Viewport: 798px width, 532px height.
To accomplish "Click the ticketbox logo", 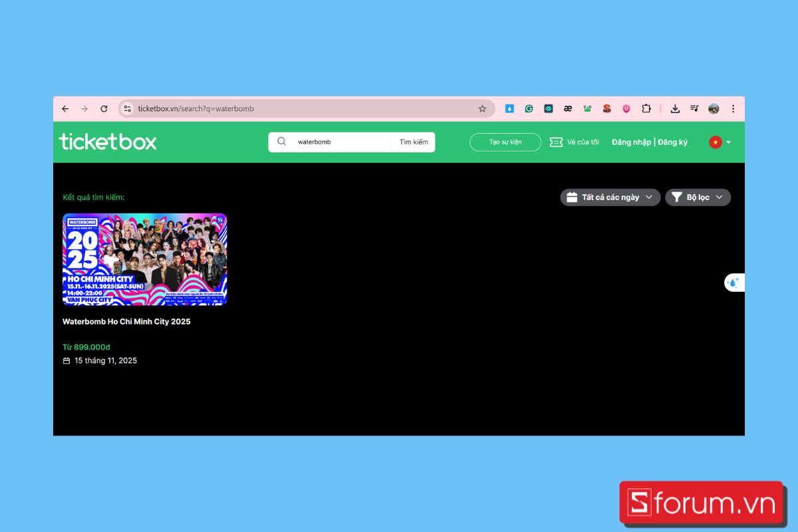I will point(108,142).
